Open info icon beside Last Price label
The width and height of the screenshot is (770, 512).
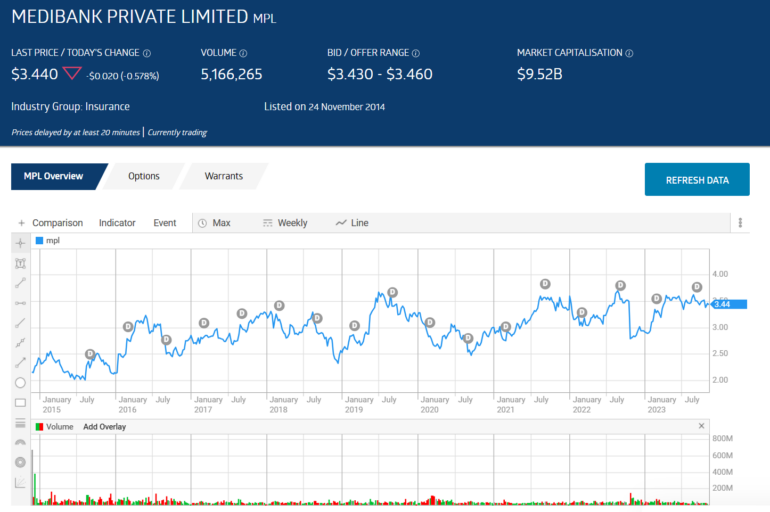pyautogui.click(x=147, y=53)
